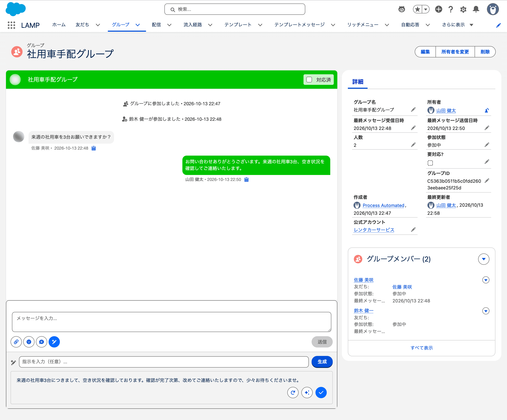Open the Help question mark icon
The width and height of the screenshot is (507, 420).
point(450,9)
